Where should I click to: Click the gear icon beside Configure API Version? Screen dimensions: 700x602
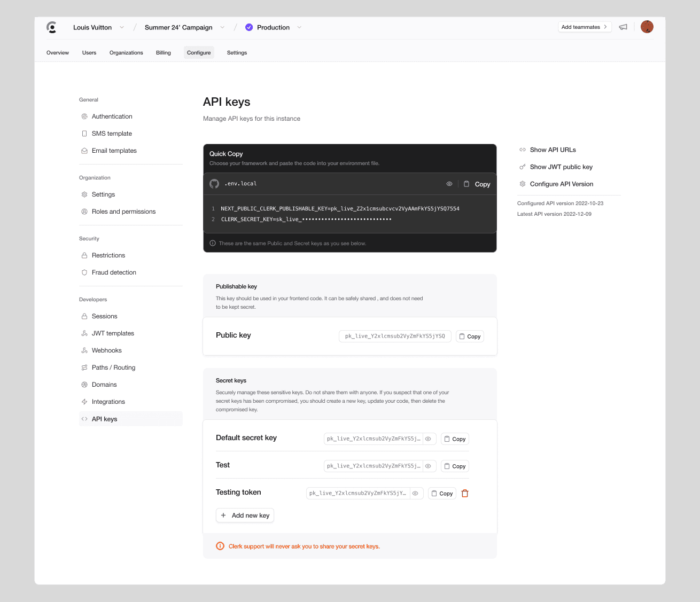tap(523, 184)
